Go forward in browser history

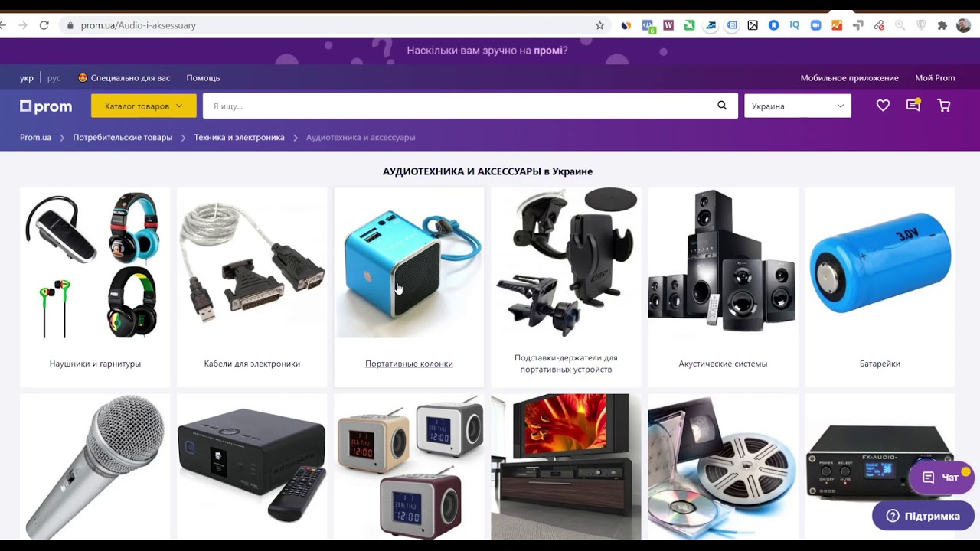pyautogui.click(x=23, y=25)
